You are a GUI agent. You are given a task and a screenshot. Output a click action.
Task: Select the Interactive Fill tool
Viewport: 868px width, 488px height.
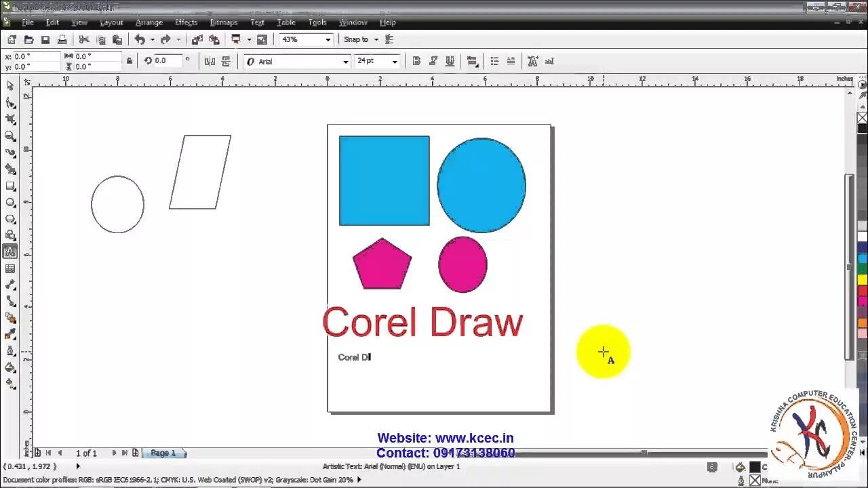coord(10,384)
